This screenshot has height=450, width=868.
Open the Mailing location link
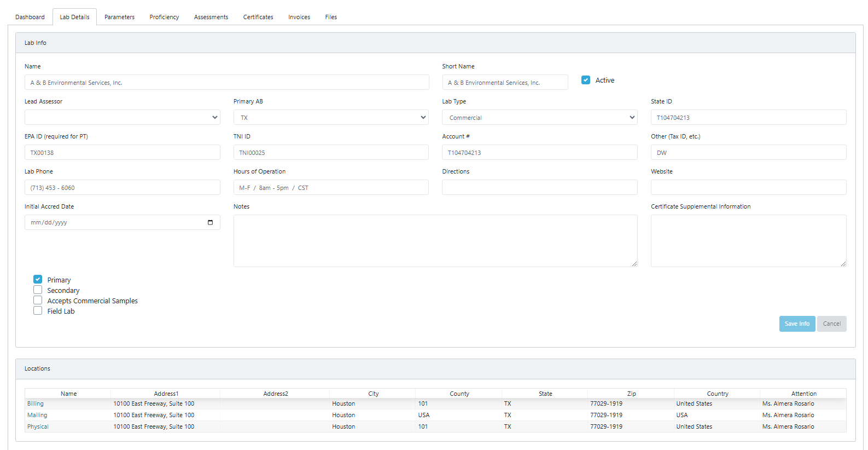pyautogui.click(x=37, y=415)
